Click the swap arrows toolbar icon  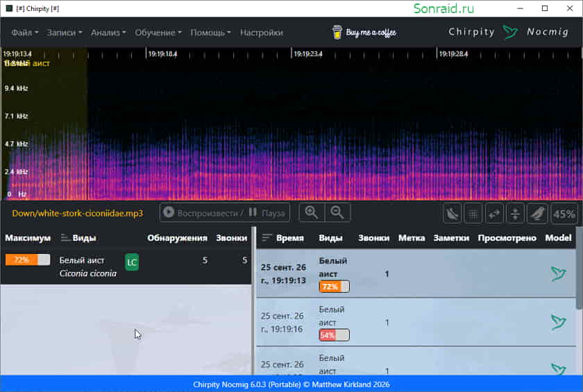coord(494,214)
